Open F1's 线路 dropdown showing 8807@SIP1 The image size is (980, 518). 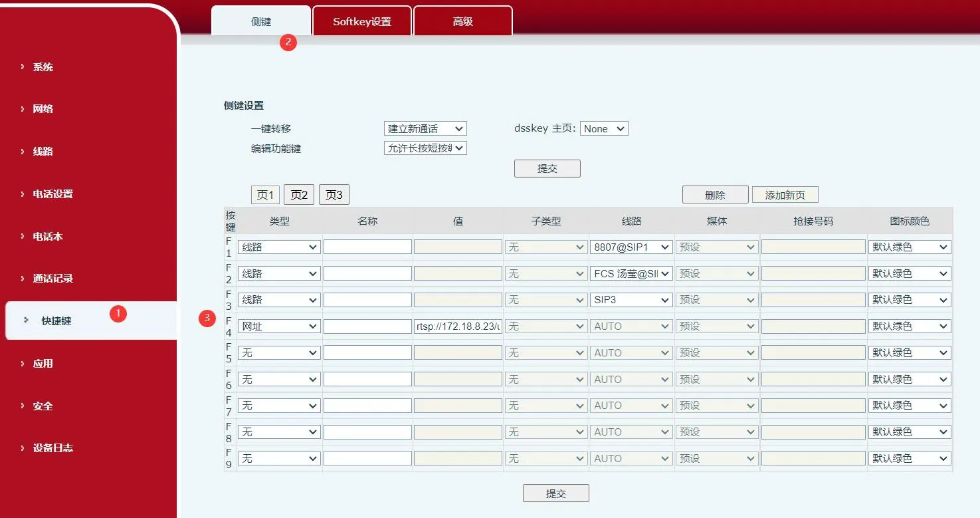tap(631, 246)
